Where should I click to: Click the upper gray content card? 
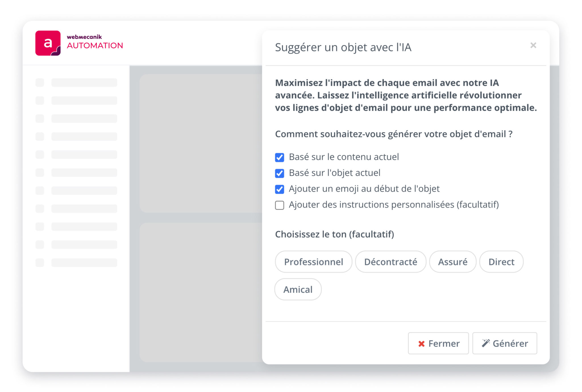pyautogui.click(x=201, y=143)
